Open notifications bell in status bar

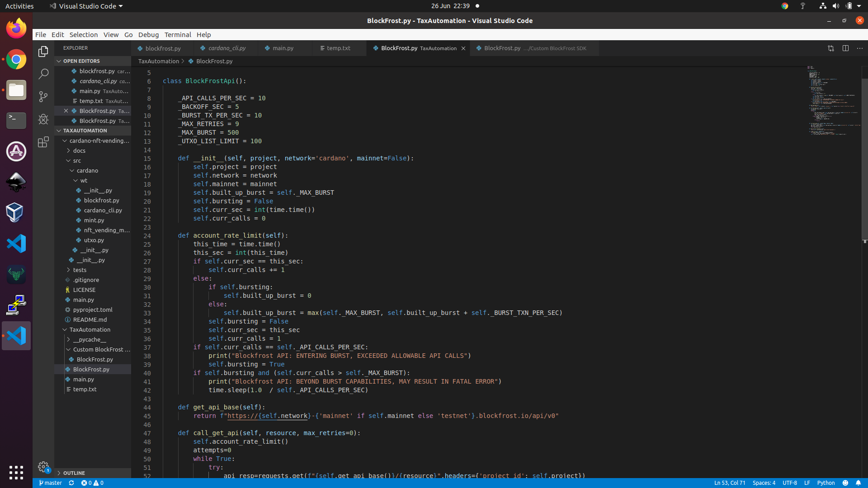[x=859, y=483]
